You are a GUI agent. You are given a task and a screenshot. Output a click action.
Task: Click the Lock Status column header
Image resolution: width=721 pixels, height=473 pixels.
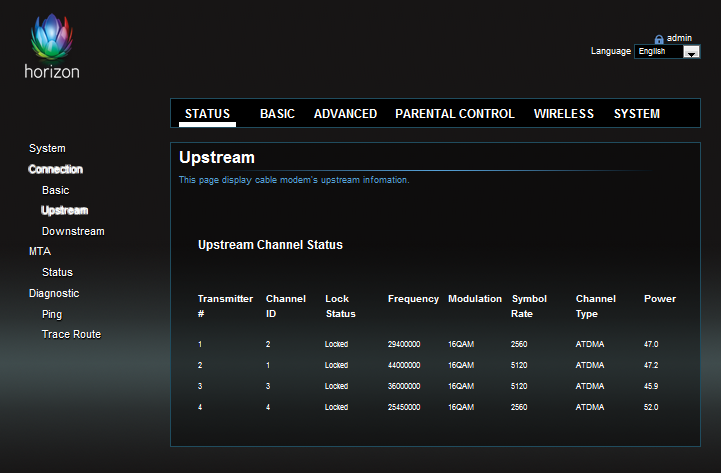(x=340, y=306)
